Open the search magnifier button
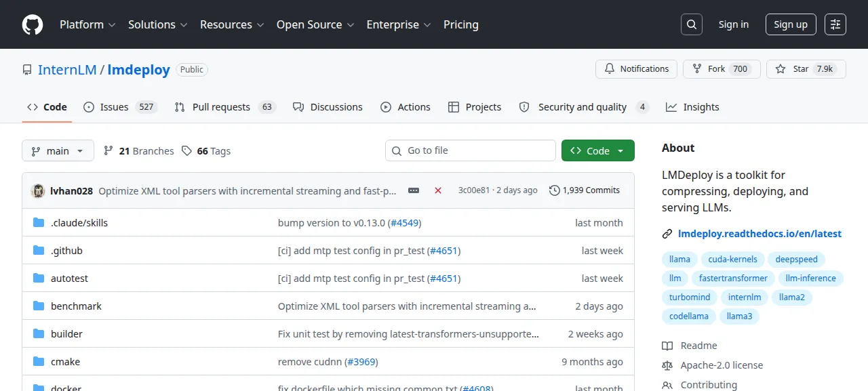 [x=691, y=24]
